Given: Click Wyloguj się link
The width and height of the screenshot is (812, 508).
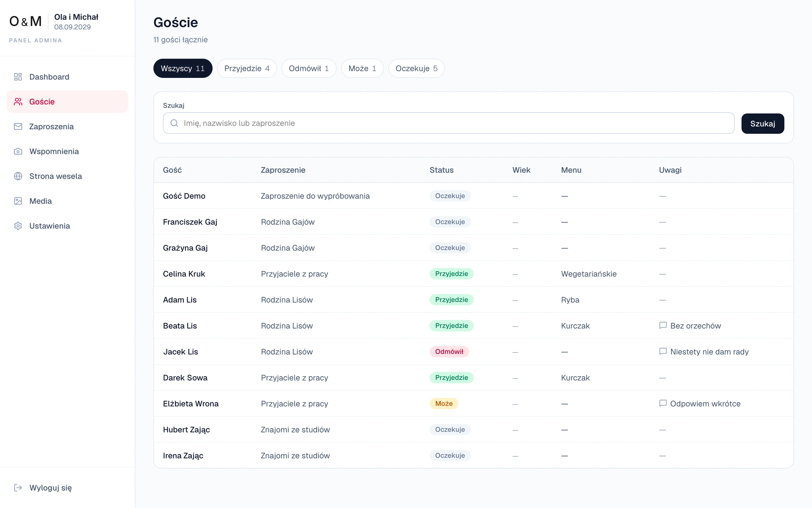Looking at the screenshot, I should click(x=67, y=488).
